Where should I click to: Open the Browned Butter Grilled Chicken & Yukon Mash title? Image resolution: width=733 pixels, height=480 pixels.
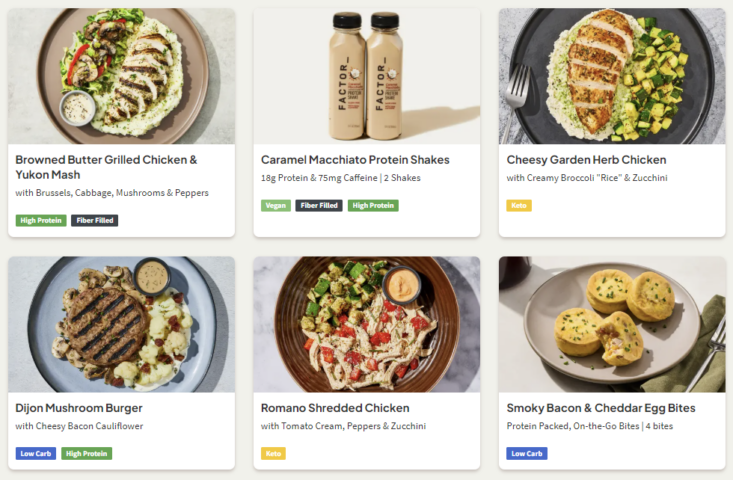[x=106, y=167]
